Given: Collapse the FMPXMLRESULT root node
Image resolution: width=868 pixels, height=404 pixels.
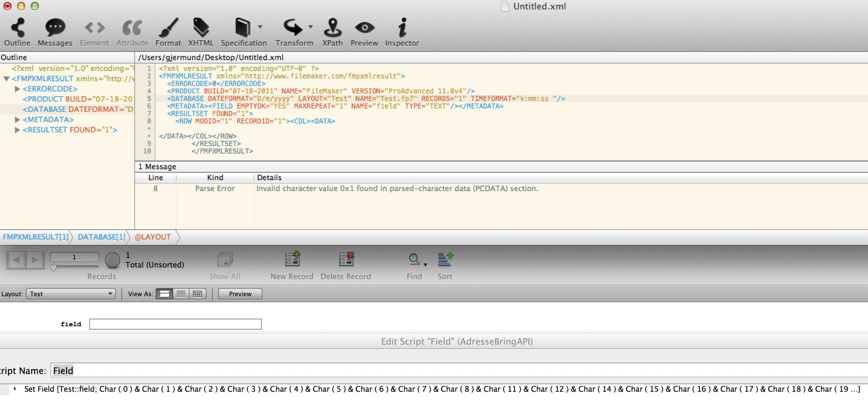Looking at the screenshot, I should [6, 79].
